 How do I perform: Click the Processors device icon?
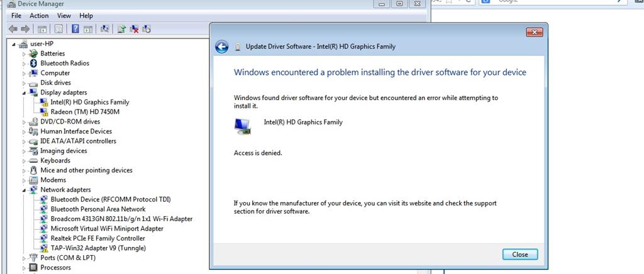[34, 268]
